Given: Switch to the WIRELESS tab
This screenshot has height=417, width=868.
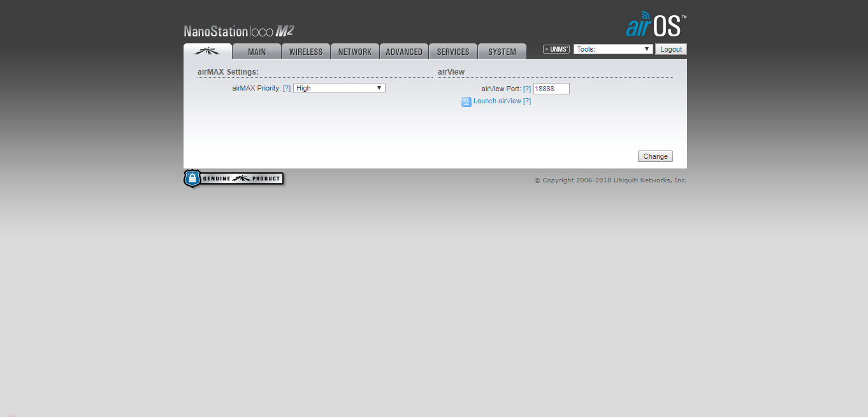Looking at the screenshot, I should point(306,52).
